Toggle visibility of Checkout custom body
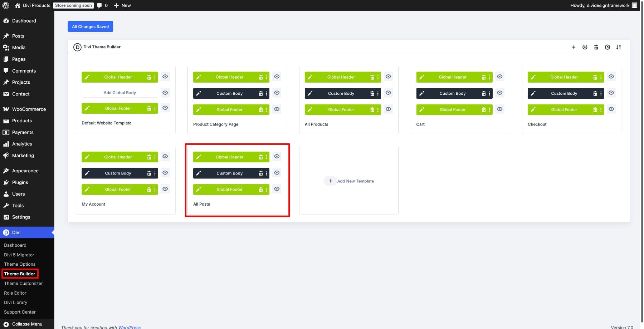644x329 pixels. pos(611,93)
